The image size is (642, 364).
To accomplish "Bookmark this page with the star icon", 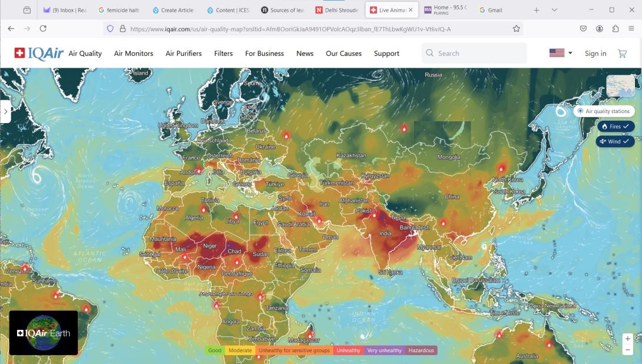I will click(x=517, y=28).
